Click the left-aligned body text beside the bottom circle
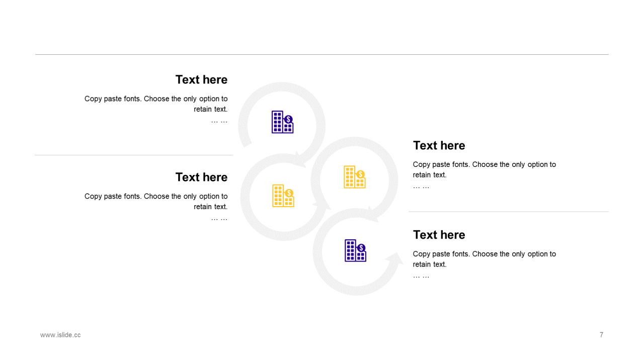 [x=484, y=259]
